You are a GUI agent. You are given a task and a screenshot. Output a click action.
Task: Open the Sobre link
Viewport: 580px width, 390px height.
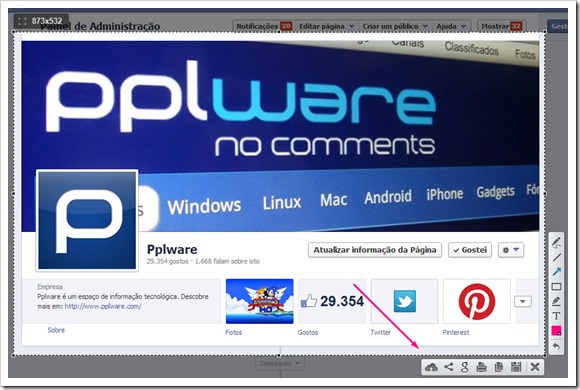tap(56, 330)
